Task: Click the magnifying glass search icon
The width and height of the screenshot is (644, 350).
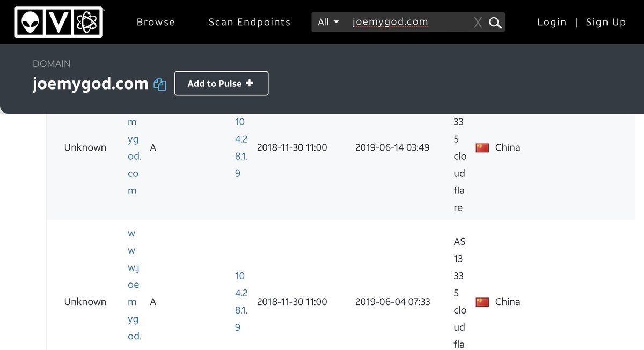Action: click(495, 23)
